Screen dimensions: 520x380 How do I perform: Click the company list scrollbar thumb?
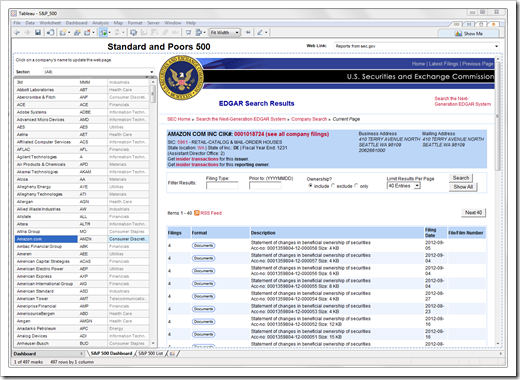point(153,94)
